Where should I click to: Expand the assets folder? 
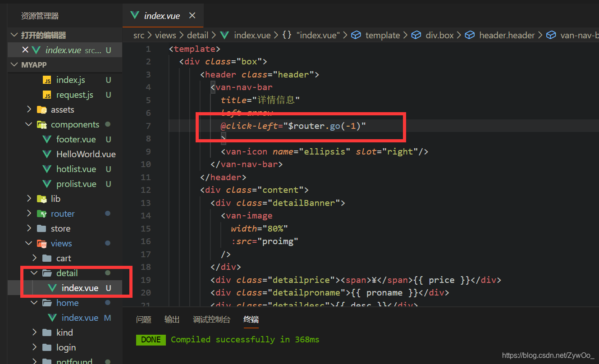pos(29,109)
